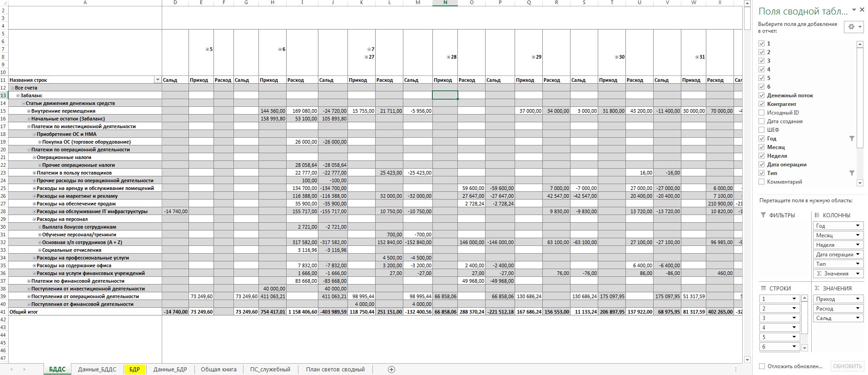This screenshot has height=375, width=868.
Task: Open the Данные_БДР sheet tab
Action: (x=170, y=370)
